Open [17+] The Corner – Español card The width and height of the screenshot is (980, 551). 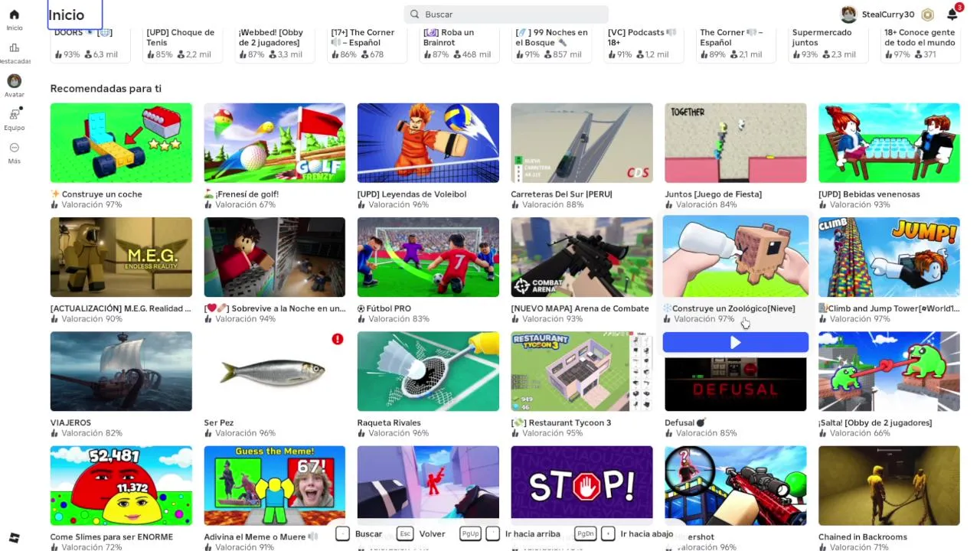click(x=366, y=44)
